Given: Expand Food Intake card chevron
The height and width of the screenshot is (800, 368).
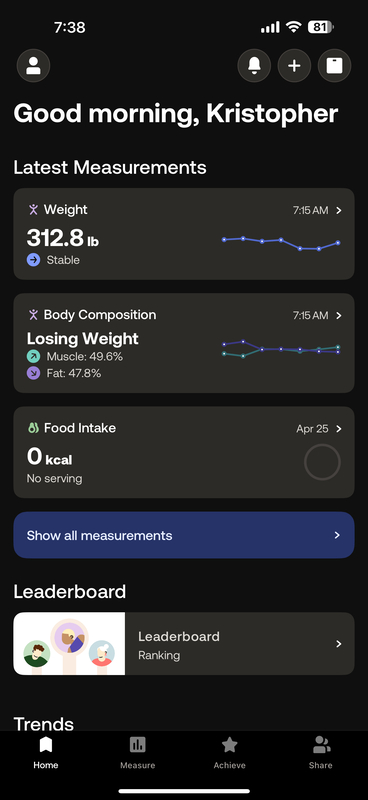Looking at the screenshot, I should [339, 429].
